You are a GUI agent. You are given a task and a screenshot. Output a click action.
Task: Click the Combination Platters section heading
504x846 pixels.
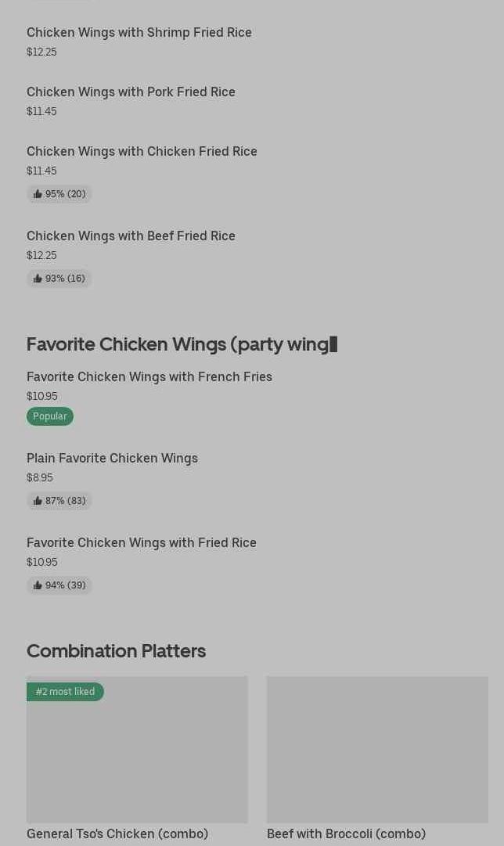click(x=116, y=651)
